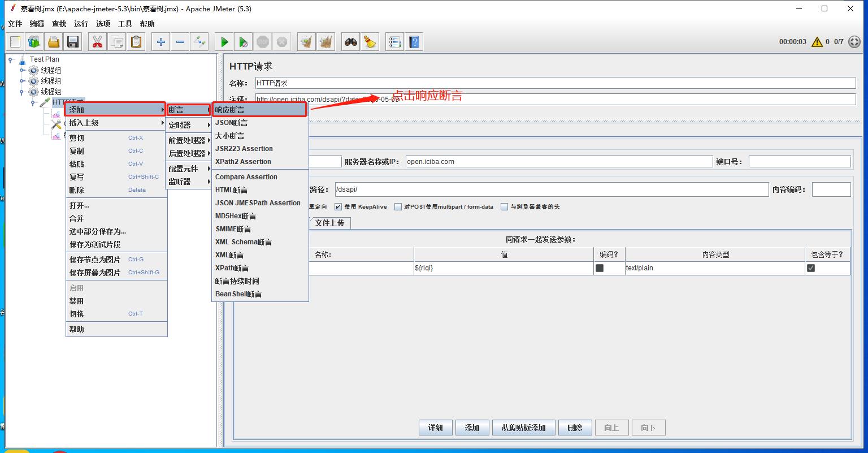Reset search with the yellow brush icon
Screen dimensions: 868x453
tap(370, 42)
